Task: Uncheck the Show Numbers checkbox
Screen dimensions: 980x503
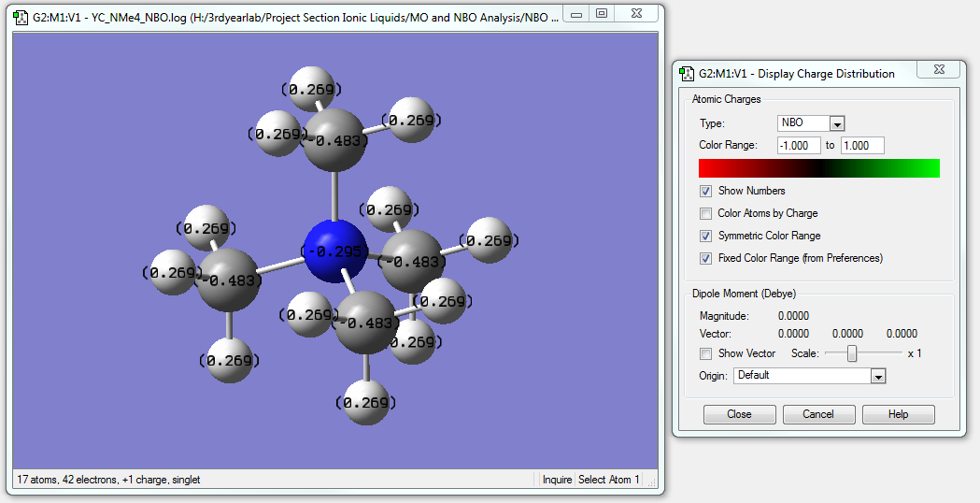Action: (706, 191)
